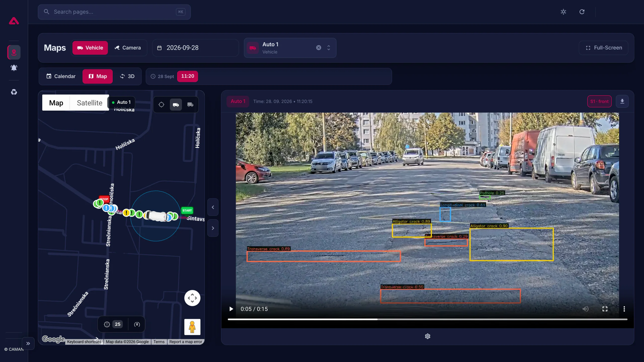Image resolution: width=644 pixels, height=362 pixels.
Task: Open video settings gear below player
Action: [428, 336]
